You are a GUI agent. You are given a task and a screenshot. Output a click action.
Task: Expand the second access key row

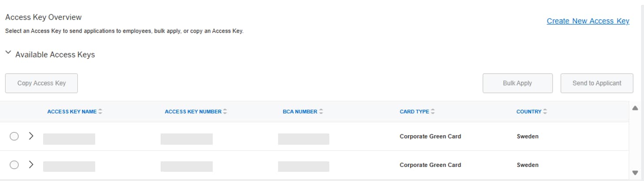click(31, 165)
